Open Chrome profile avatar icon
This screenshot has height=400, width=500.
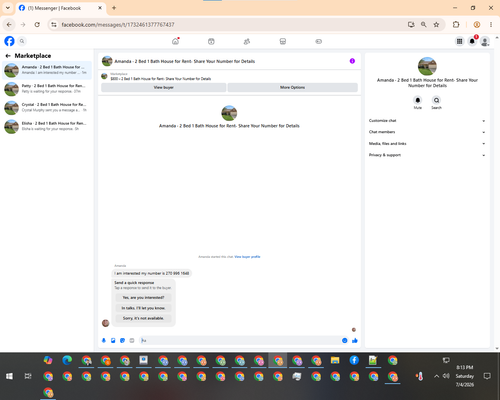pos(477,25)
